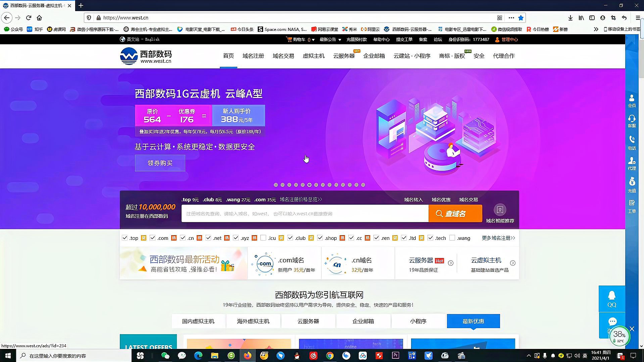The image size is (644, 362).
Task: Select the last banner carousel dot
Action: (x=363, y=185)
